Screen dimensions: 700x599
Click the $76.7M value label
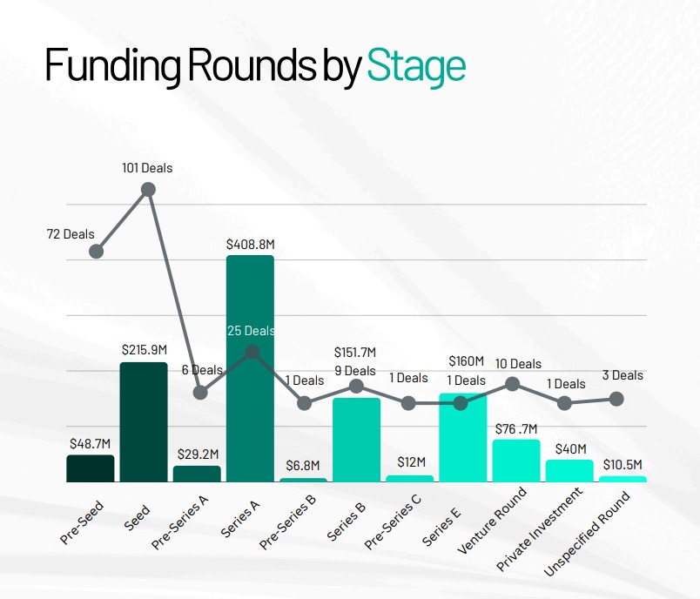516,428
